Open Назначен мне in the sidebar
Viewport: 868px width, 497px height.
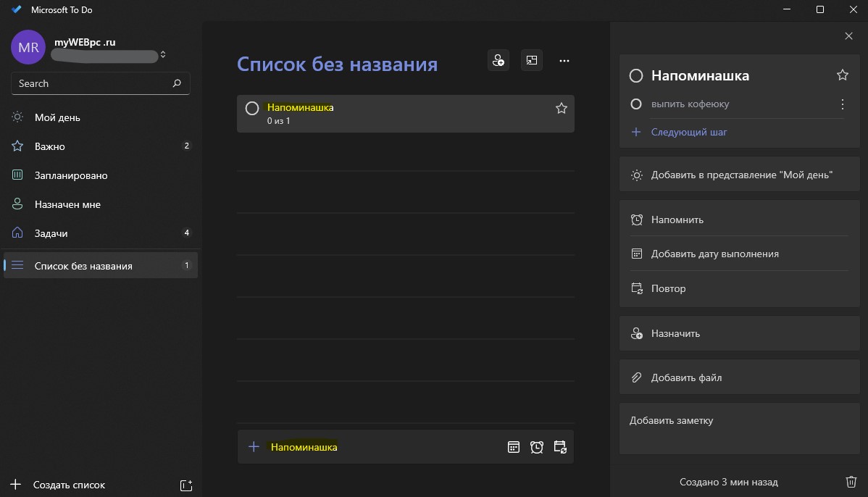(x=100, y=204)
